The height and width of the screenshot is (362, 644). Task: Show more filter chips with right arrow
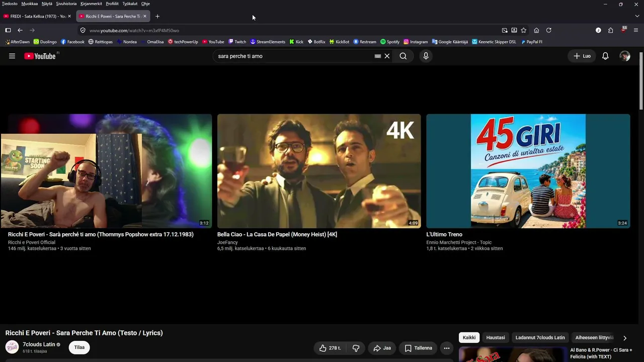[625, 338]
